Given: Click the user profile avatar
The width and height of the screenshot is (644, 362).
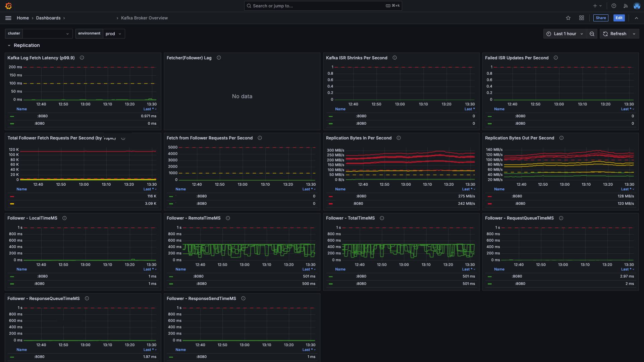Looking at the screenshot, I should (637, 6).
